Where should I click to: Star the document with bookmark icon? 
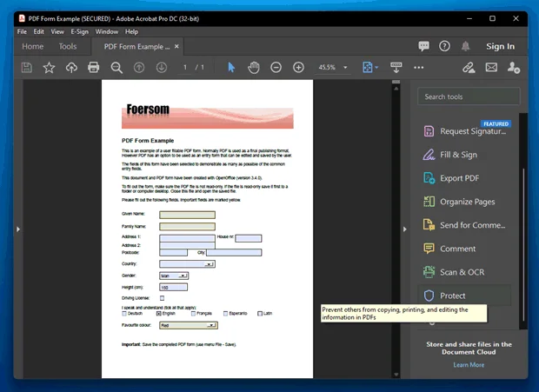tap(49, 67)
